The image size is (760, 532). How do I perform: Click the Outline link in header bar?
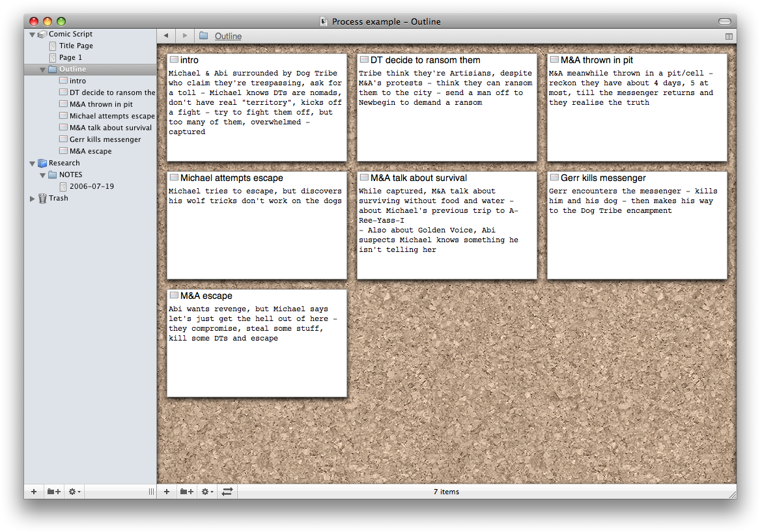228,36
